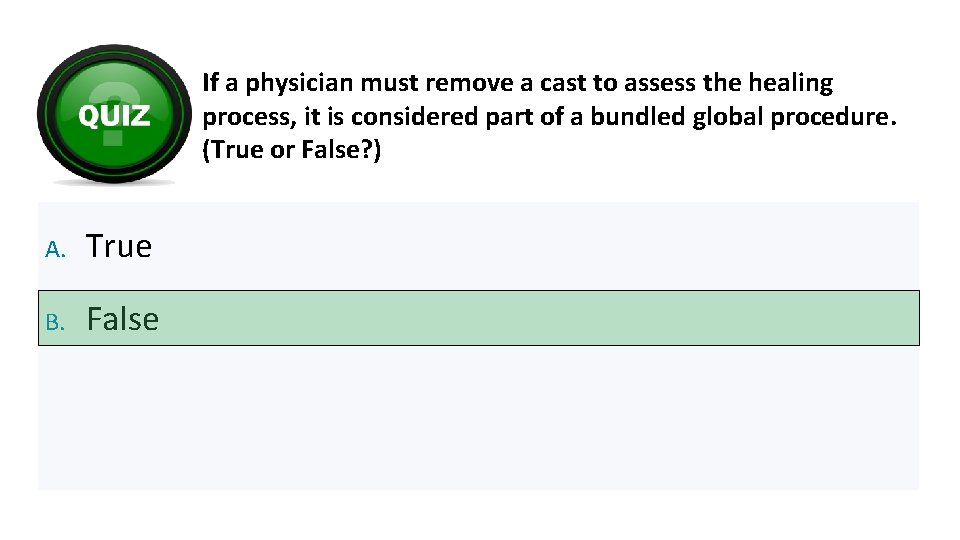This screenshot has width=960, height=540.
Task: Click the word "True" in option A
Action: [x=119, y=246]
